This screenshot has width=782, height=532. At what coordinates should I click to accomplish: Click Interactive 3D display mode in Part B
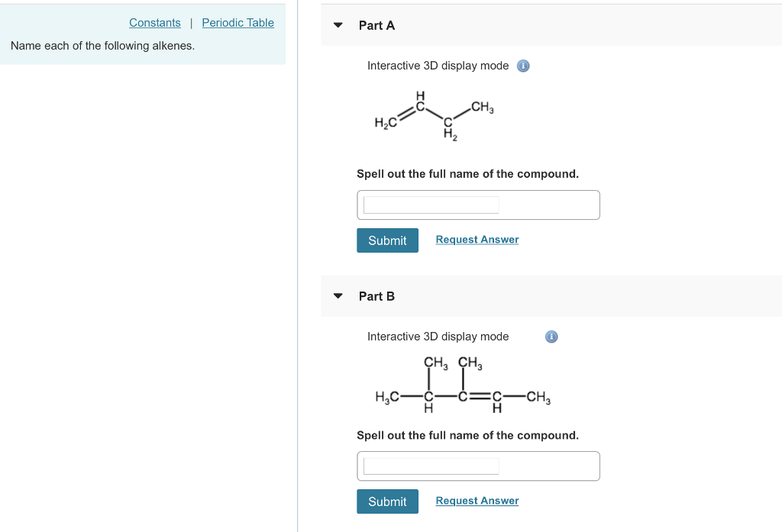point(438,337)
